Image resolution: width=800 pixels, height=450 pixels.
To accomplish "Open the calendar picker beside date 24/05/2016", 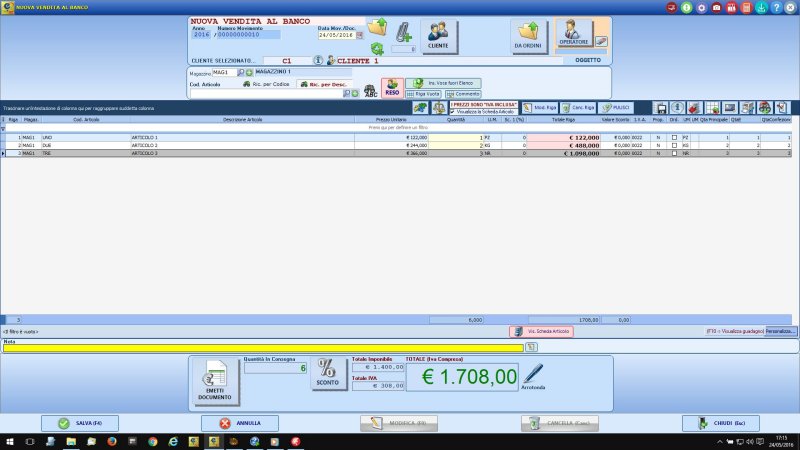I will tap(360, 35).
